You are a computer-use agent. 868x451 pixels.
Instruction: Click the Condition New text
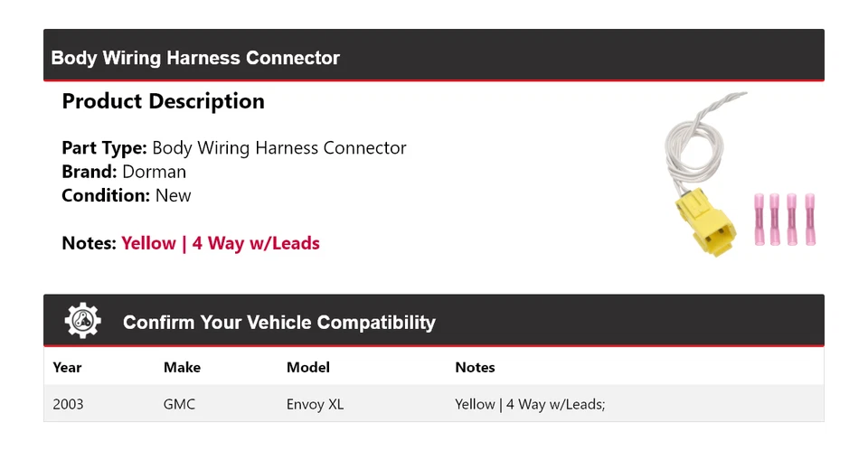pyautogui.click(x=127, y=195)
